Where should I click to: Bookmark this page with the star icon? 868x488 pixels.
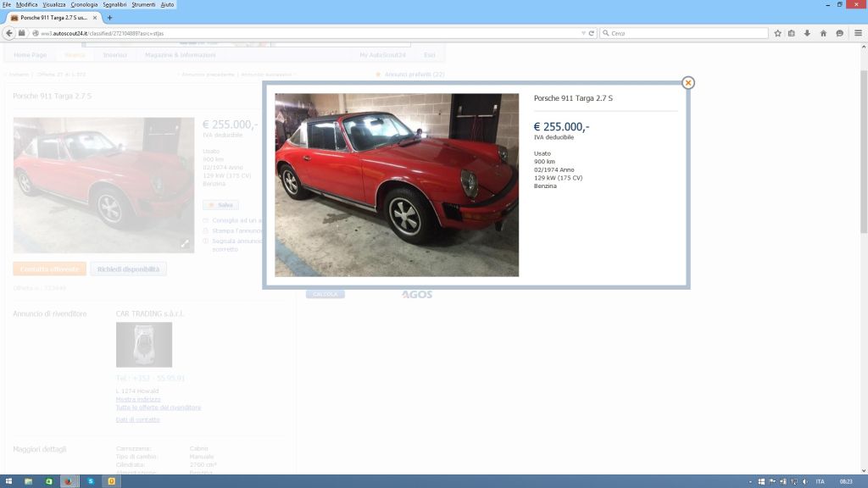[x=777, y=33]
